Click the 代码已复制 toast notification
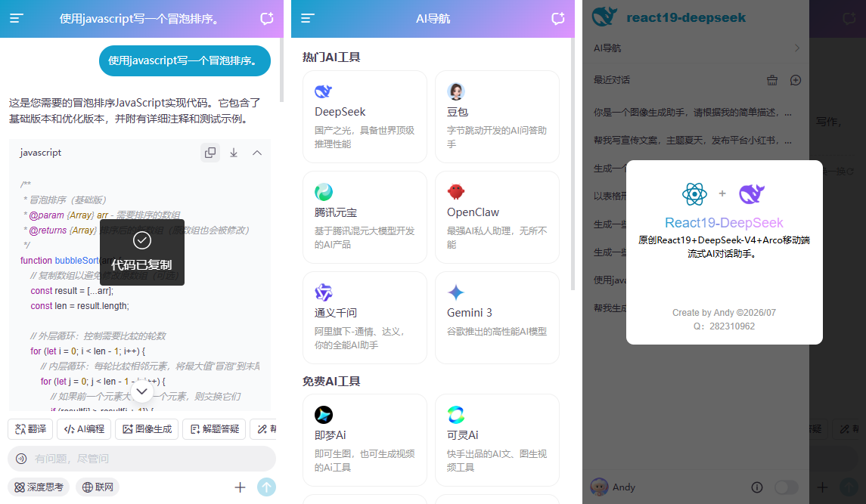Screen dimensions: 866x504 pos(142,252)
